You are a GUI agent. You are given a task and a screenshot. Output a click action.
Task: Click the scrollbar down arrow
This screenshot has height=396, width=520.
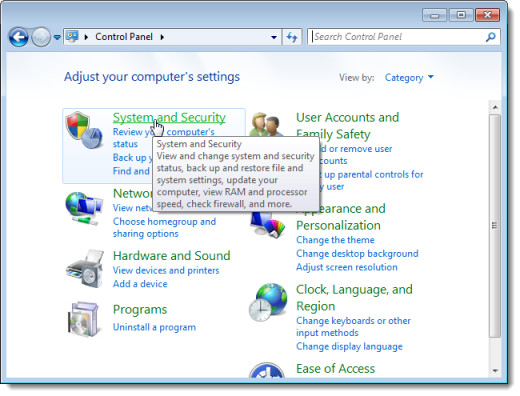coord(495,371)
